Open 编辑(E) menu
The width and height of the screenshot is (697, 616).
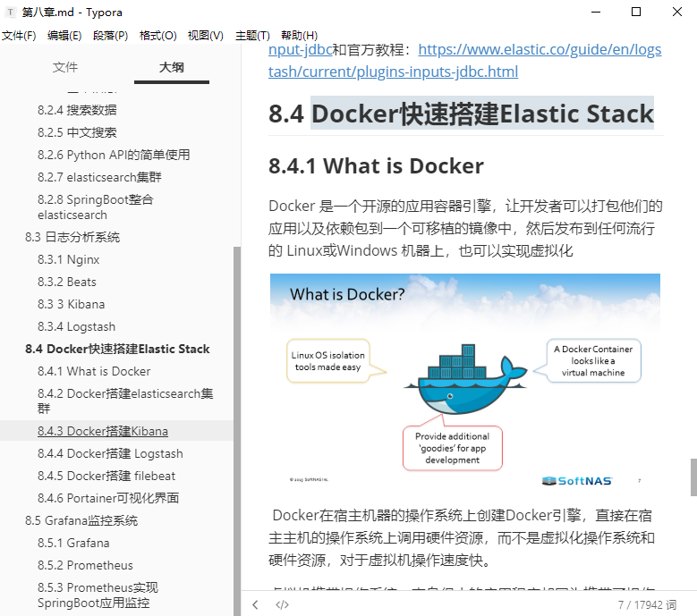click(64, 36)
